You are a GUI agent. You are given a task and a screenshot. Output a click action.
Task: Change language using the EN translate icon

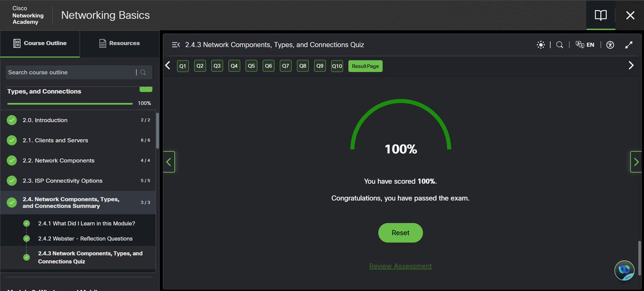(585, 45)
